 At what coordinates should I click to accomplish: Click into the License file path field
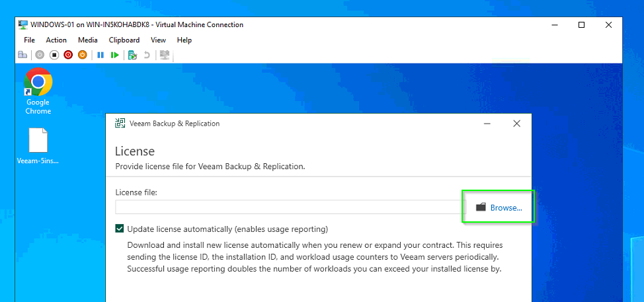(290, 208)
